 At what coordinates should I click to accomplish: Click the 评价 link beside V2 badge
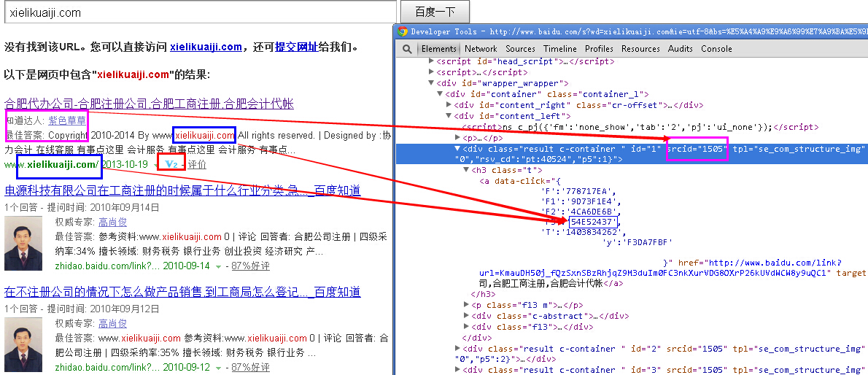tap(197, 164)
